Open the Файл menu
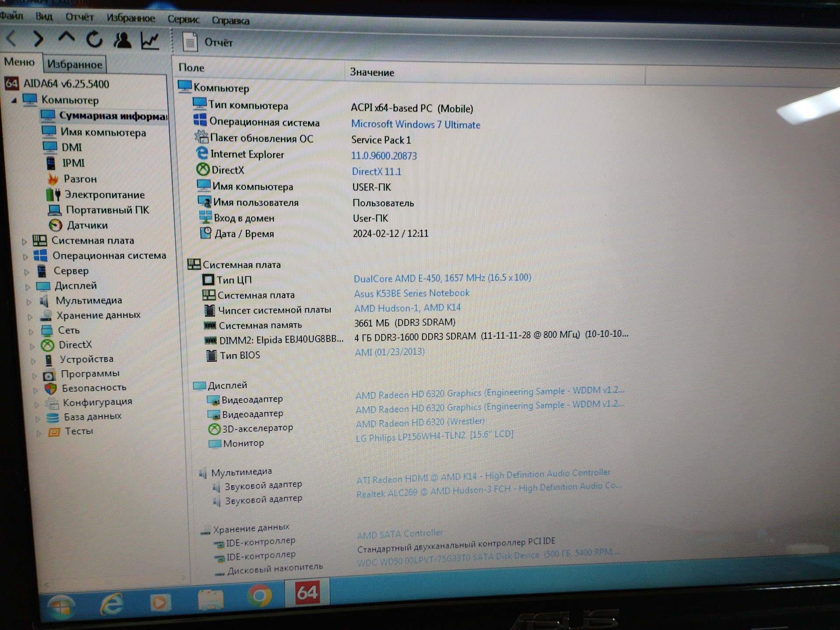Screen dimensions: 840x630 pyautogui.click(x=11, y=16)
